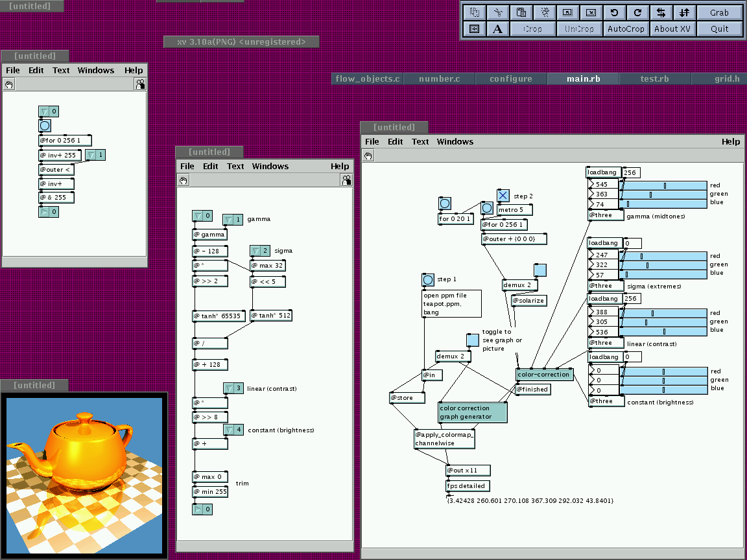Screen dimensions: 747x560
Task: Click the gamma inlet number box '1'
Action: coord(233,220)
